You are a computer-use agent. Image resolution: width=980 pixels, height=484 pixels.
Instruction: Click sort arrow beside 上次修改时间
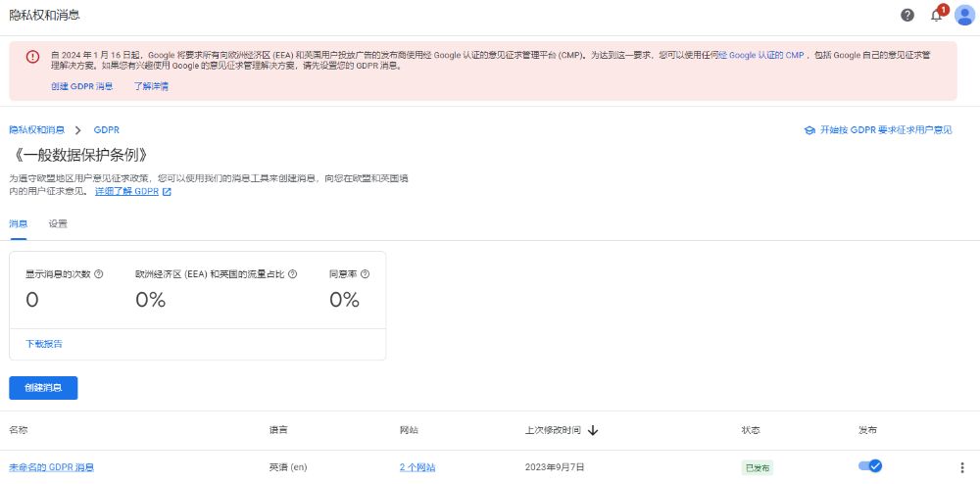coord(593,430)
